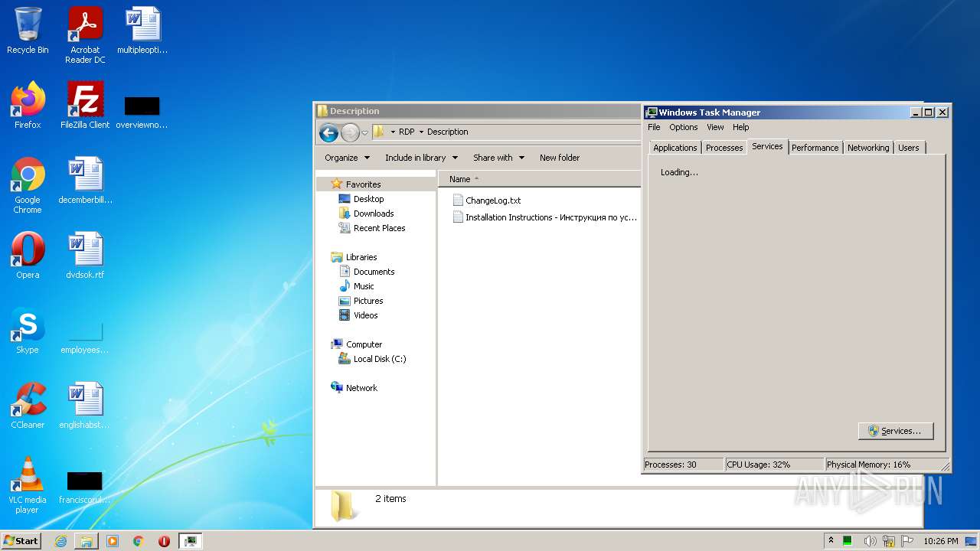Viewport: 980px width, 551px height.
Task: Click the Start button
Action: click(21, 540)
